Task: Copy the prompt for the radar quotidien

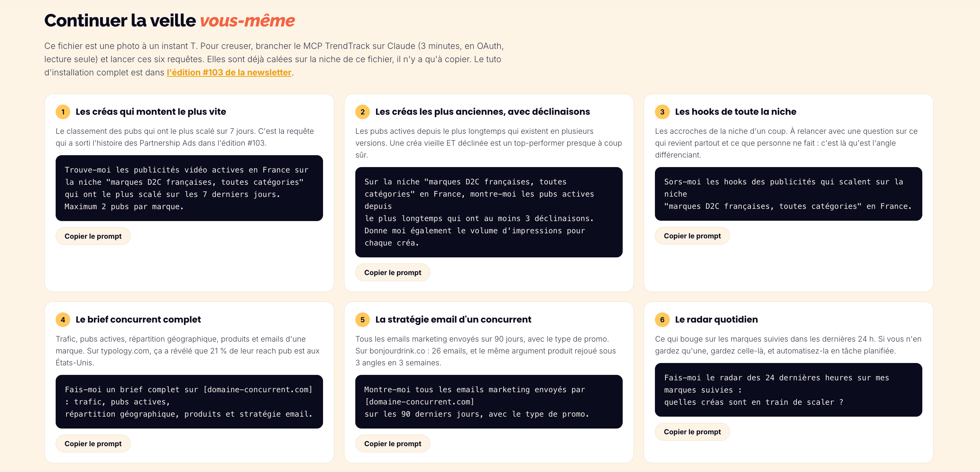Action: tap(692, 432)
